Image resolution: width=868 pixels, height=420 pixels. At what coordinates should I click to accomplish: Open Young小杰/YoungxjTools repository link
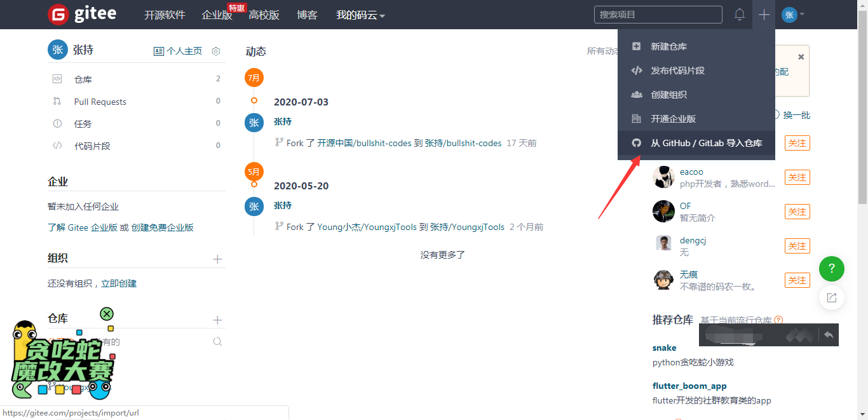367,227
